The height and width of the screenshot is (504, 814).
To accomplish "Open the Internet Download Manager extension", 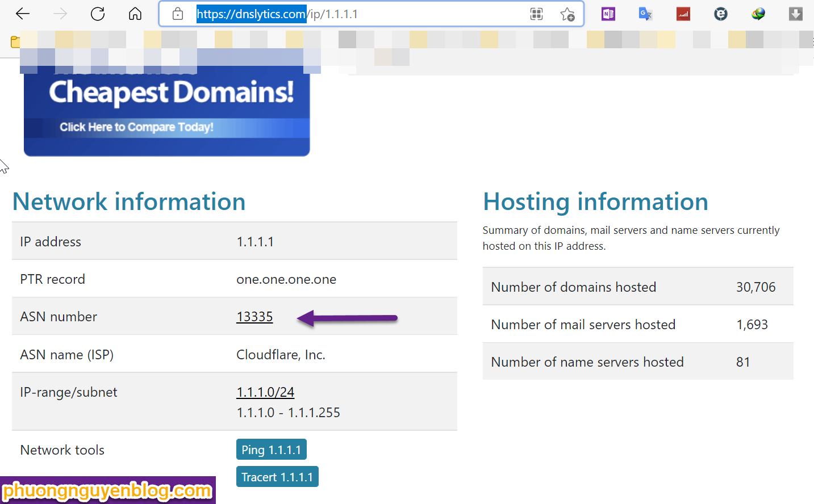I will [x=758, y=14].
